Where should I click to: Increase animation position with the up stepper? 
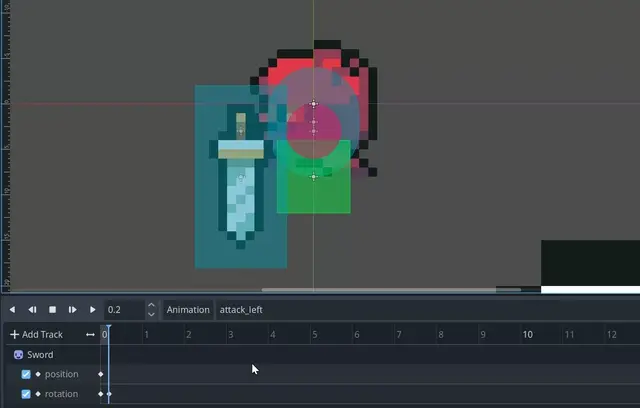coord(151,305)
